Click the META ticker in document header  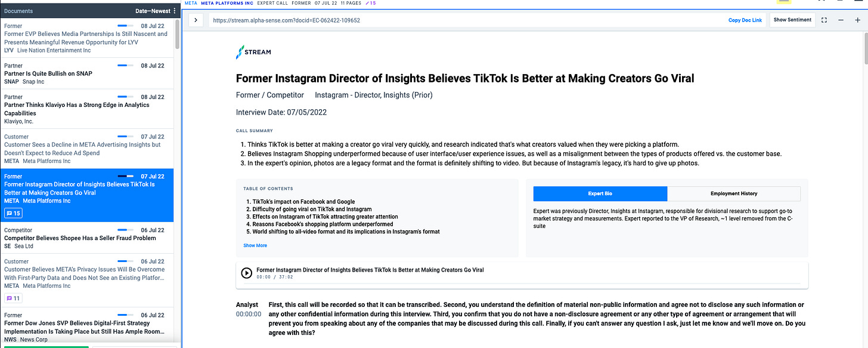pyautogui.click(x=191, y=3)
